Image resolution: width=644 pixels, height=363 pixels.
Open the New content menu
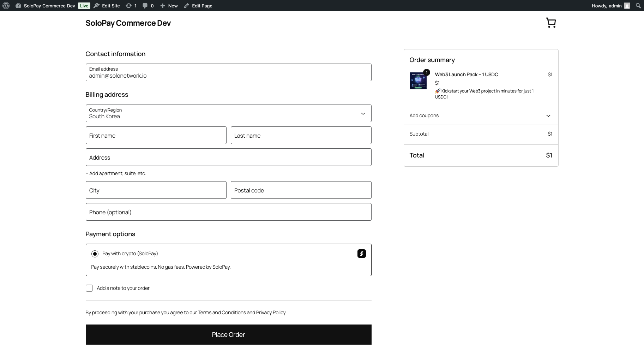[x=169, y=6]
